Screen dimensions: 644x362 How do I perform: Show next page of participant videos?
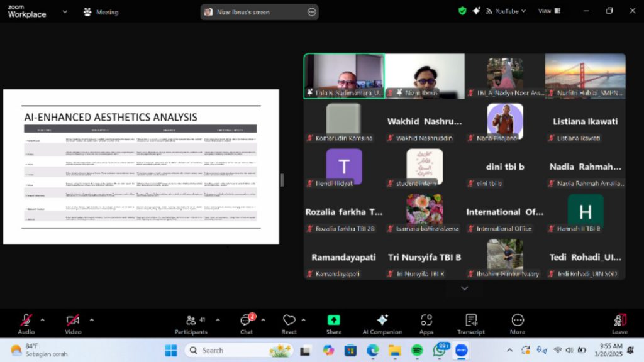(x=465, y=288)
